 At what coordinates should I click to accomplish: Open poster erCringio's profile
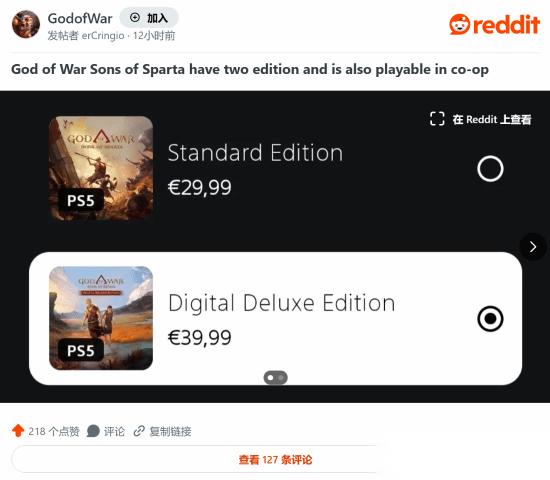click(x=103, y=36)
